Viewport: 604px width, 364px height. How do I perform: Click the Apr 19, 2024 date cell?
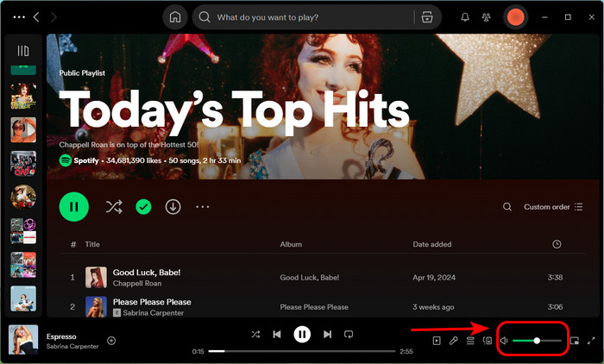pyautogui.click(x=434, y=278)
